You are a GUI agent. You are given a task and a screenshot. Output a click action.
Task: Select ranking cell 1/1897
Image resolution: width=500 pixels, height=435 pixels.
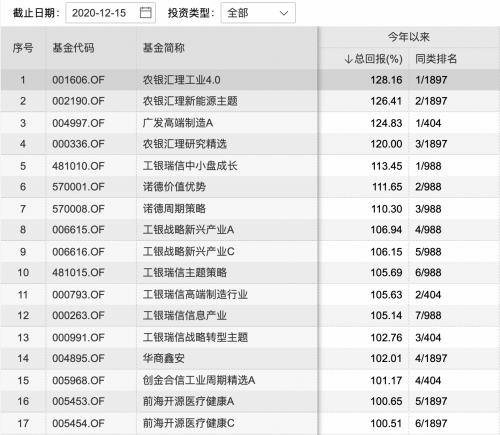click(x=431, y=80)
